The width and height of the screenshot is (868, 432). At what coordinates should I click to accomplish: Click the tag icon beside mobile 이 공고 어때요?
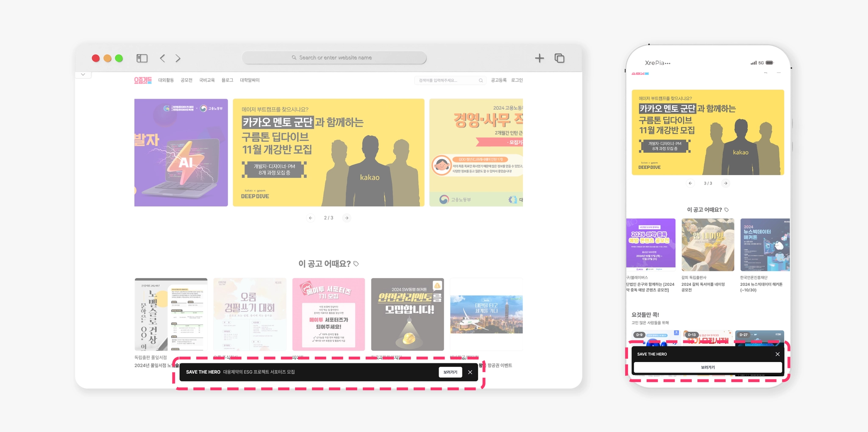click(726, 210)
